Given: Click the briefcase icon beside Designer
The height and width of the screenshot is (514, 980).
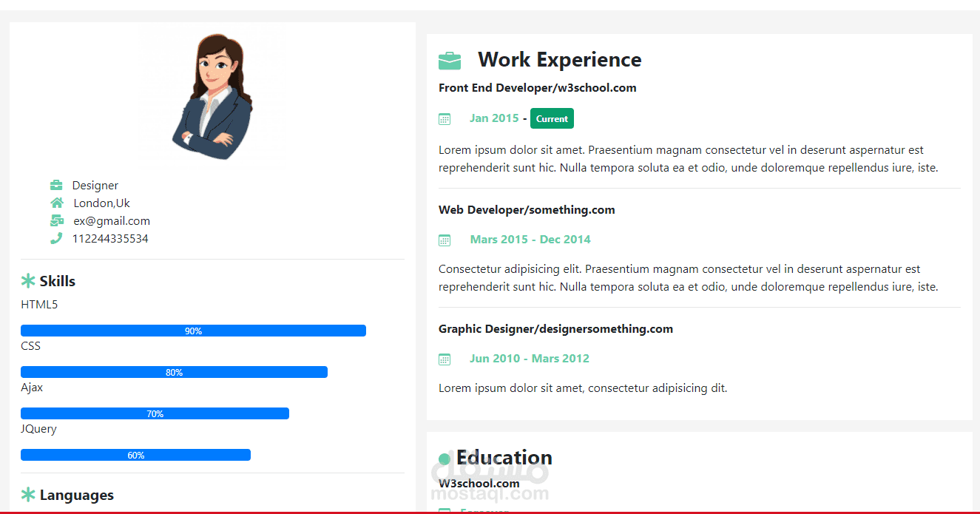Looking at the screenshot, I should [x=56, y=185].
